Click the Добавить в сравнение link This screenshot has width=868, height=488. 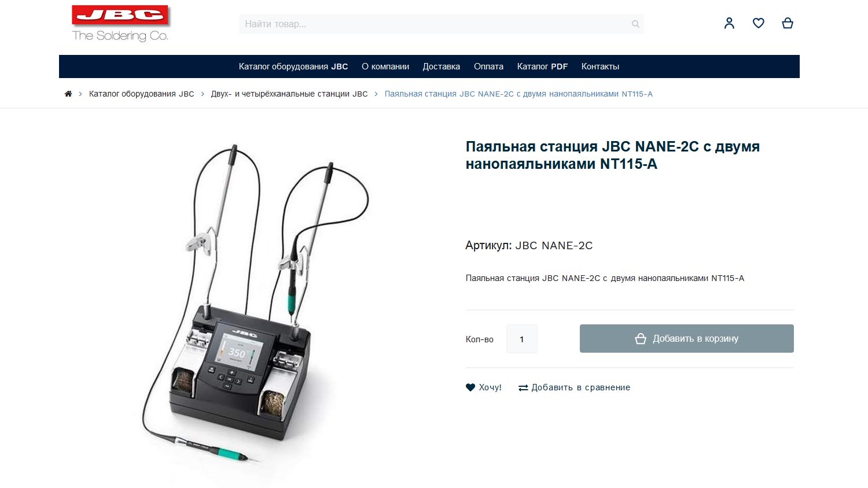click(x=581, y=387)
